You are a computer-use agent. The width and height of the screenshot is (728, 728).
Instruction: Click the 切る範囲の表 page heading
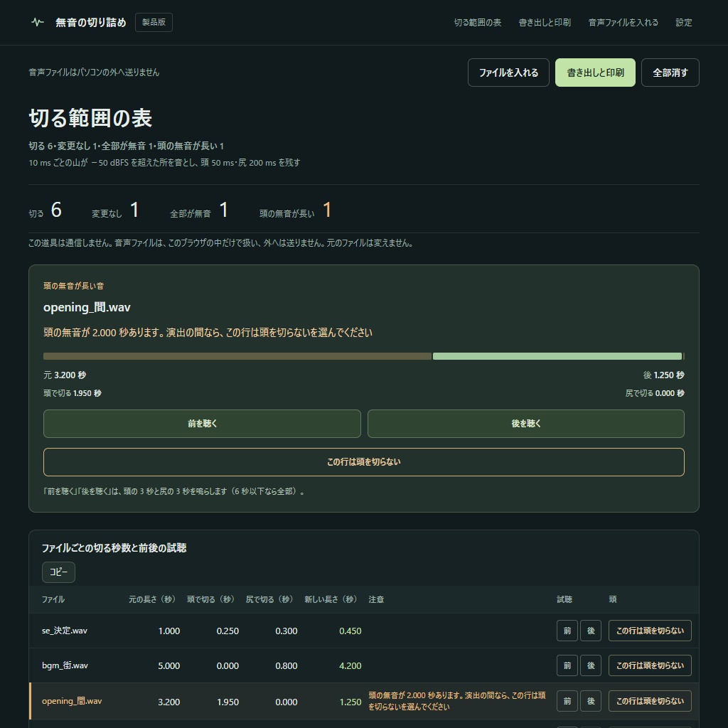90,118
